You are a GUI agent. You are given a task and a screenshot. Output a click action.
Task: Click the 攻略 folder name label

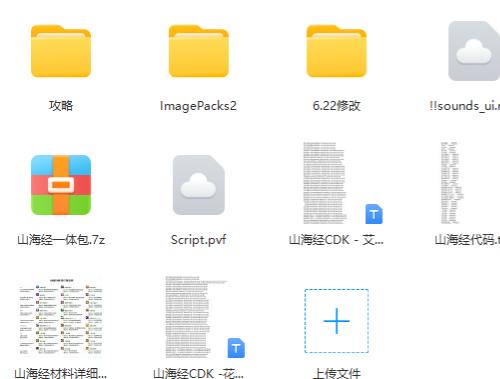click(x=61, y=106)
